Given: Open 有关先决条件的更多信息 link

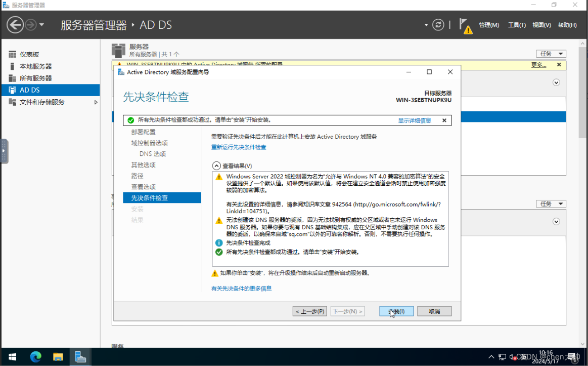Looking at the screenshot, I should click(241, 289).
